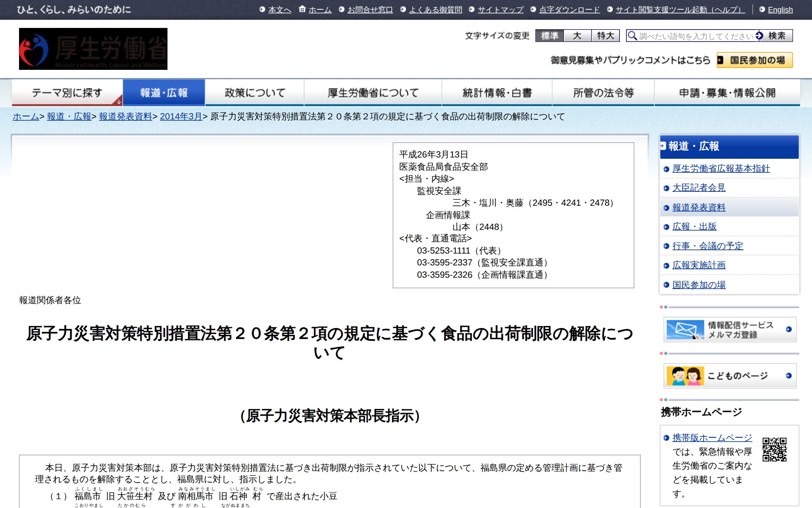This screenshot has height=508, width=812.
Task: Switch to English site link
Action: click(780, 10)
